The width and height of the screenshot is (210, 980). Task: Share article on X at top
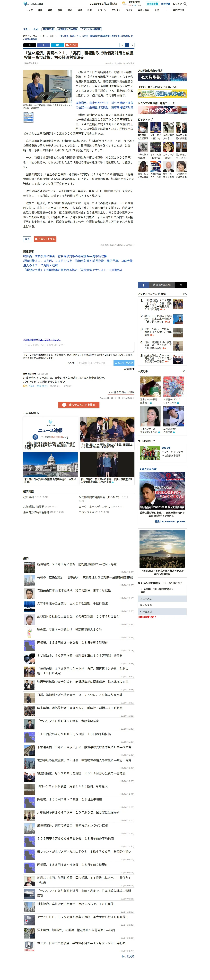[30, 45]
